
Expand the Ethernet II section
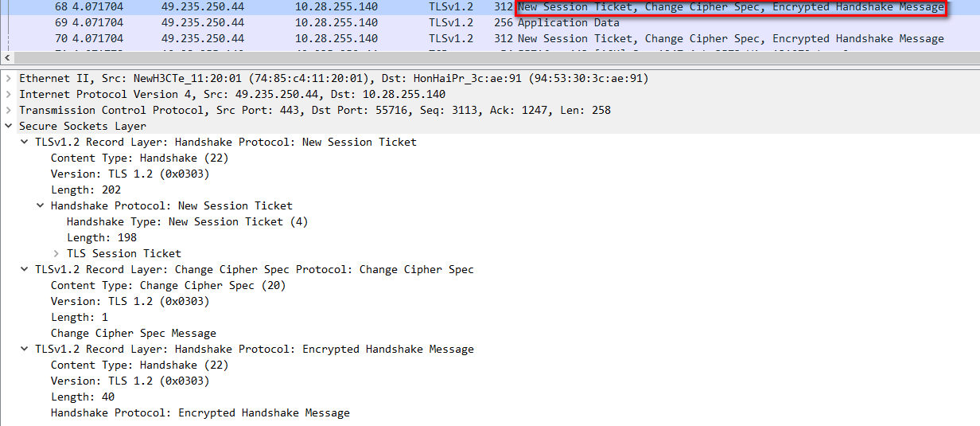click(8, 78)
